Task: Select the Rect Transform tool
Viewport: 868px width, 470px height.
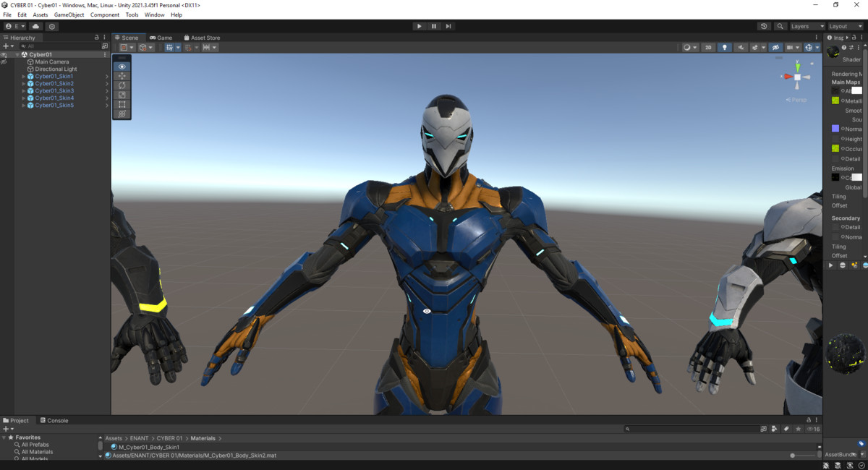Action: click(122, 104)
